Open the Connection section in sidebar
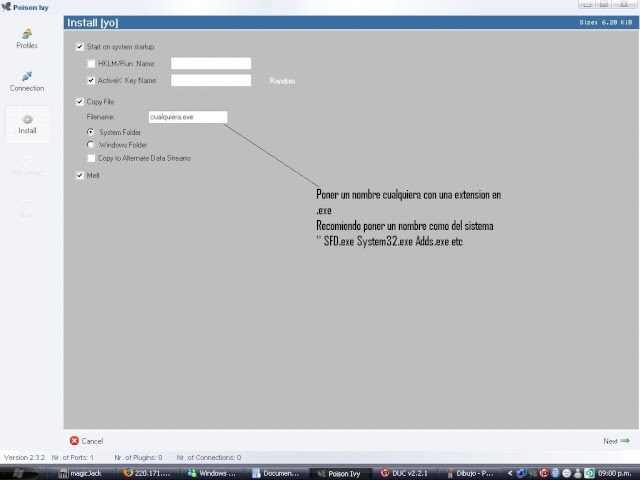This screenshot has width=640, height=480. (x=27, y=82)
